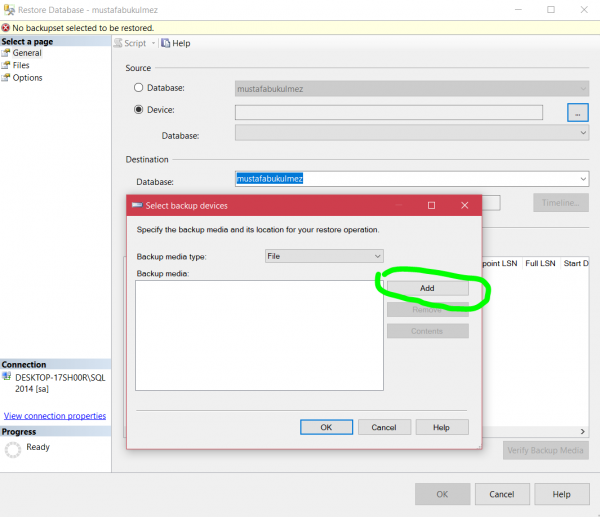Image resolution: width=600 pixels, height=517 pixels.
Task: Click the Restore Database title bar icon
Action: (9, 9)
